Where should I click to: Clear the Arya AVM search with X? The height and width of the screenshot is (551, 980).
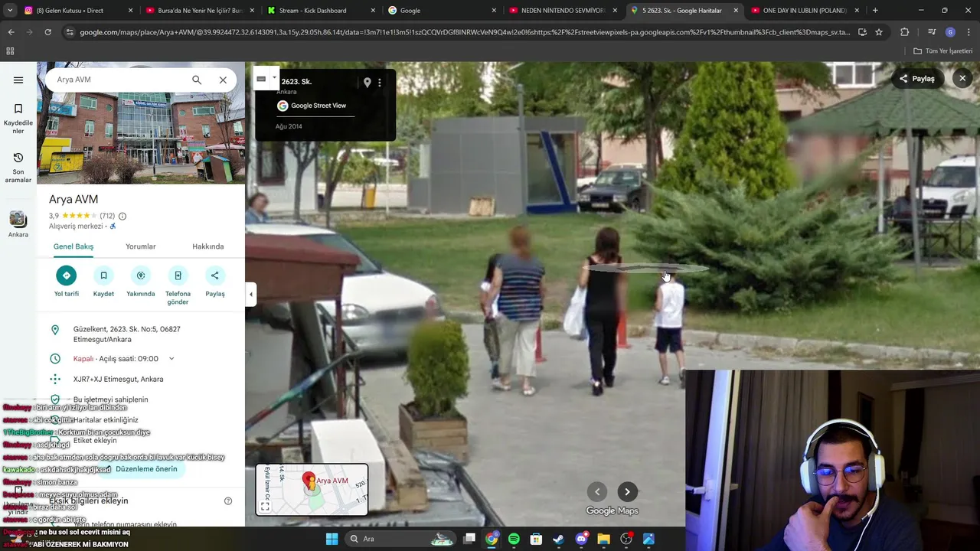tap(223, 80)
